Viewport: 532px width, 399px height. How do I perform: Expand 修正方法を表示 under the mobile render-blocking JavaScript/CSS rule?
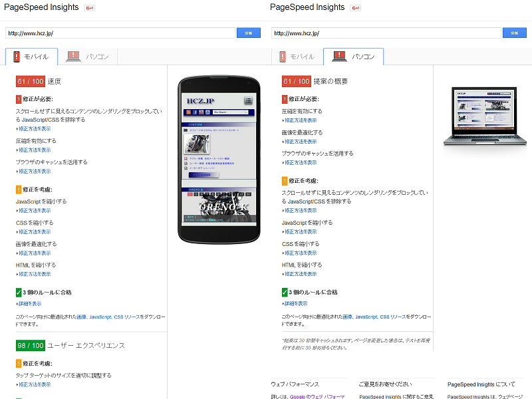click(35, 128)
